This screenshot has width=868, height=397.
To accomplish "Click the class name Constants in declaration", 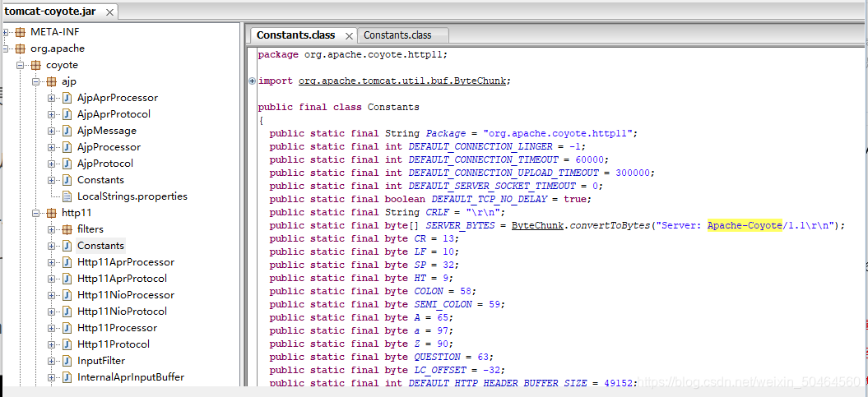I will point(393,107).
